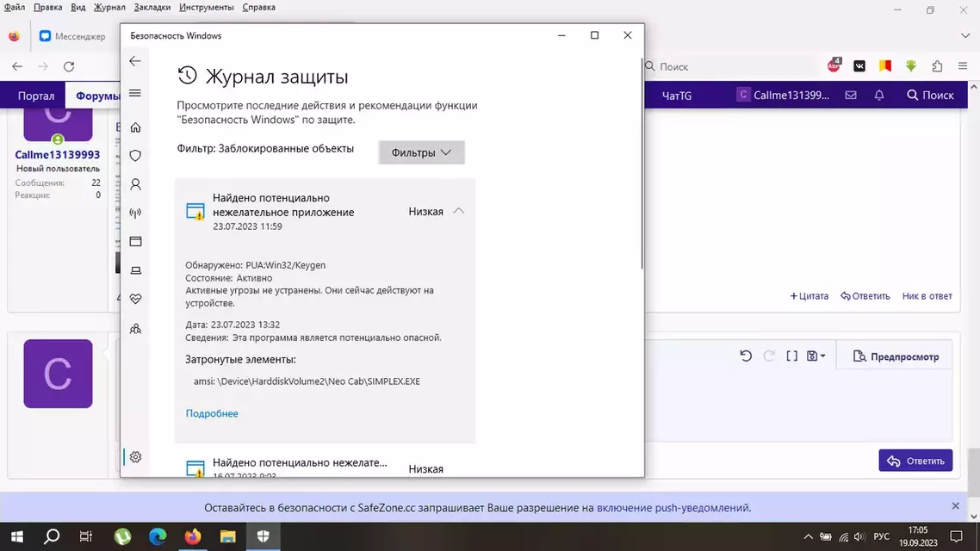Open forum notifications bell icon
This screenshot has width=980, height=551.
[879, 95]
